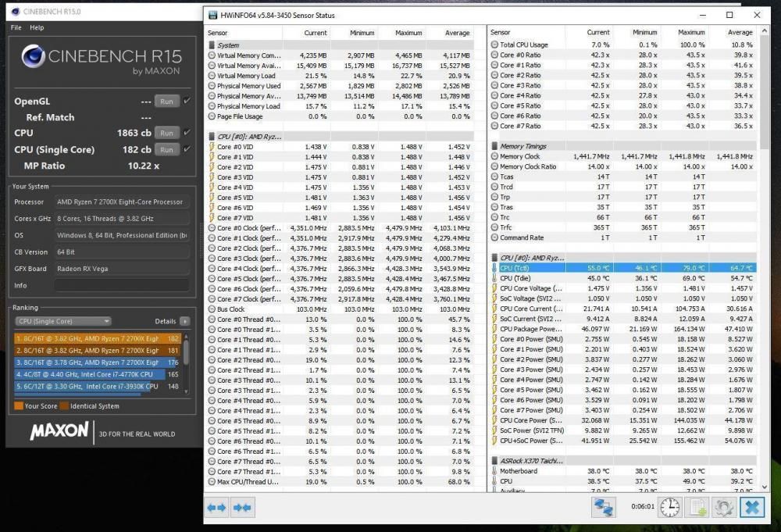Run the CPU benchmark
The height and width of the screenshot is (532, 781).
[x=166, y=133]
